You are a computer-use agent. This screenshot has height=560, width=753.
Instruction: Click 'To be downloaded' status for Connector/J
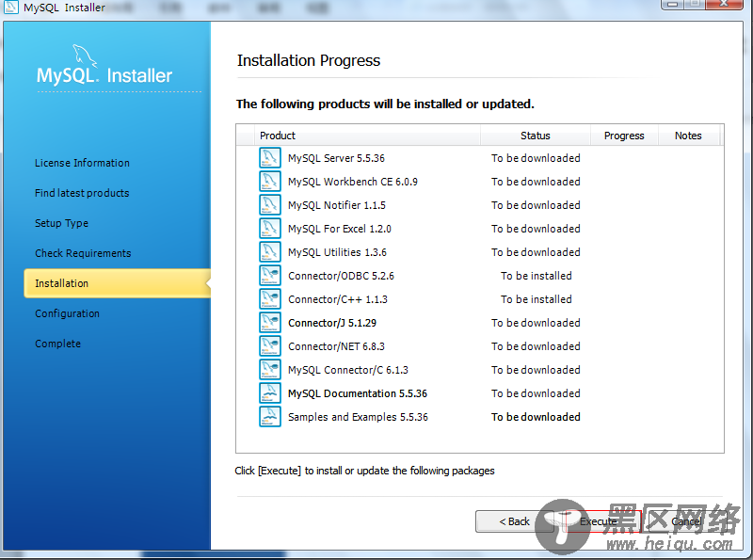[x=536, y=323]
